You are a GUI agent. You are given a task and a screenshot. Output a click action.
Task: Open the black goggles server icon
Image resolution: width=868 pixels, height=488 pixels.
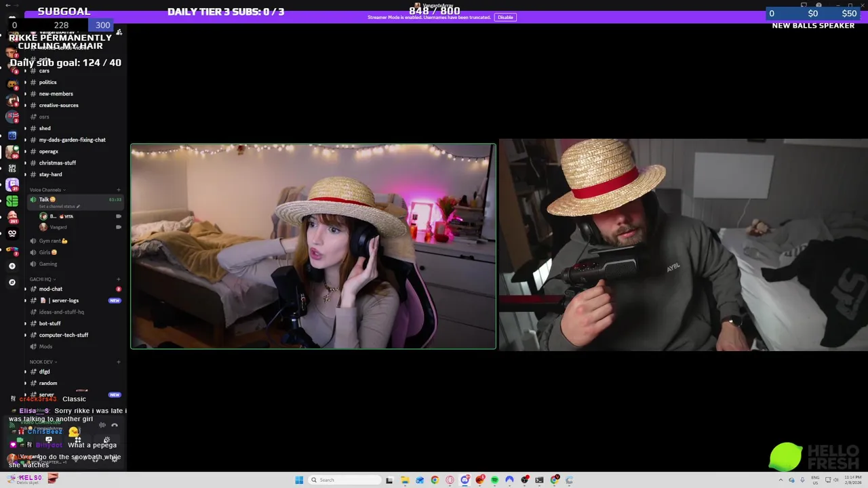[12, 233]
